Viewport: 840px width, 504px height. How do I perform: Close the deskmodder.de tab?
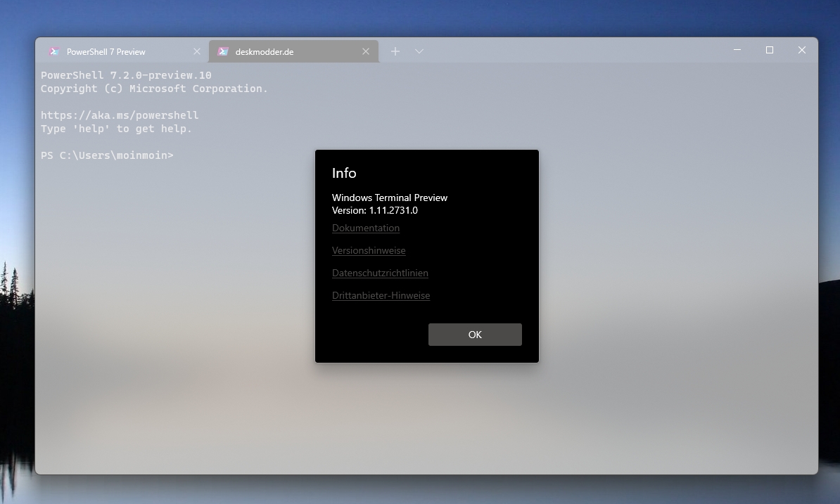(x=366, y=51)
